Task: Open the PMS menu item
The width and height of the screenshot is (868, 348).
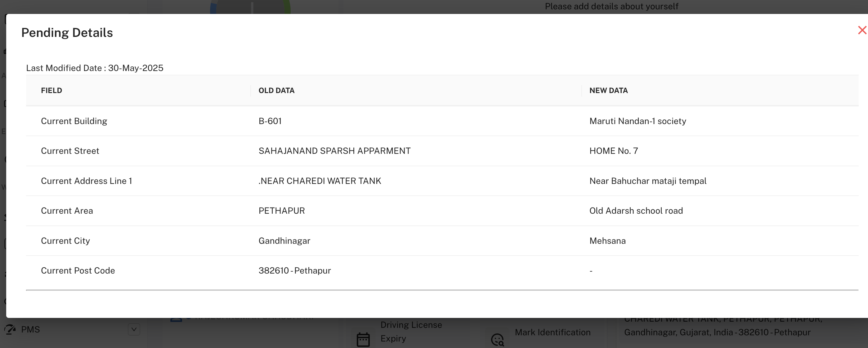Action: 30,329
